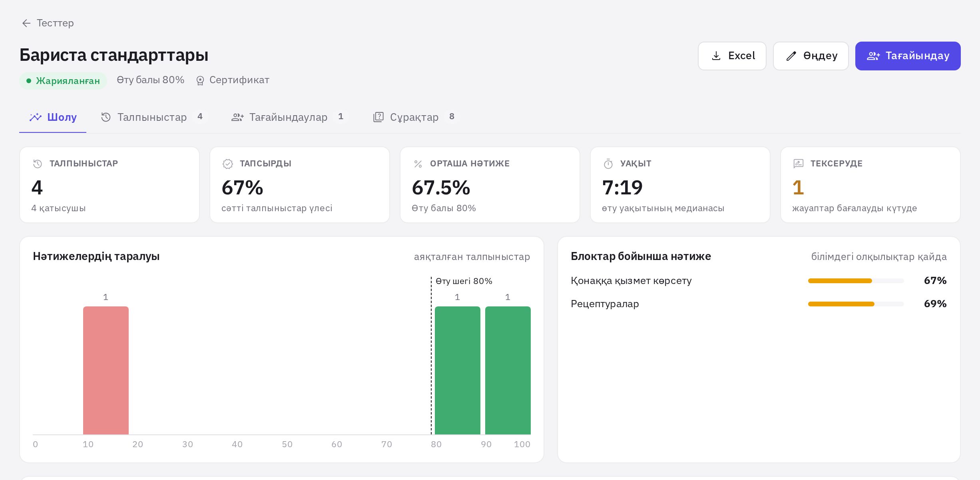The height and width of the screenshot is (480, 980).
Task: Click the history clock icon on Талпыныстар tab
Action: click(x=106, y=117)
